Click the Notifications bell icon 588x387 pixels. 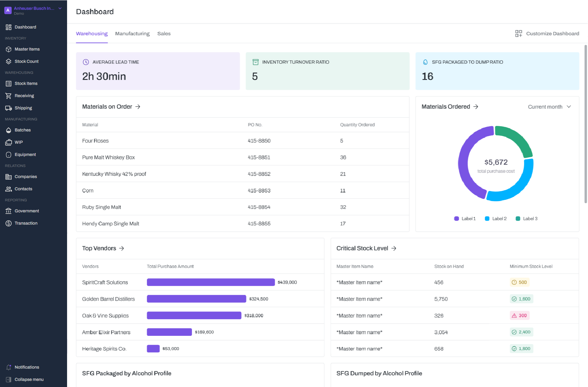(9, 367)
